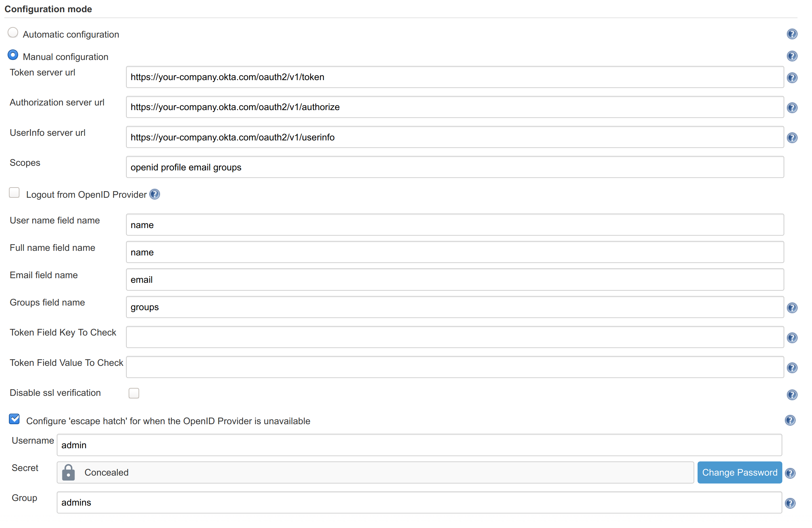The image size is (812, 528).
Task: Click the Group field containing admins
Action: tap(419, 502)
